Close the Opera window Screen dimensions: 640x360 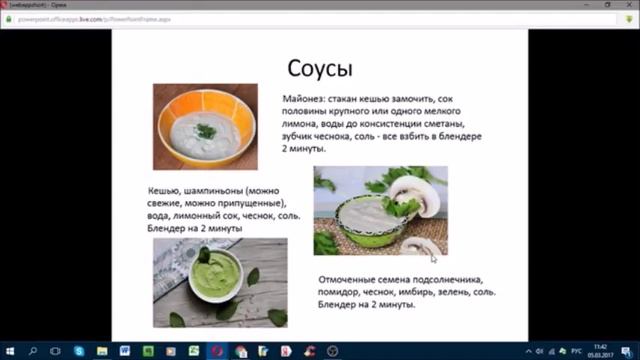(x=629, y=4)
